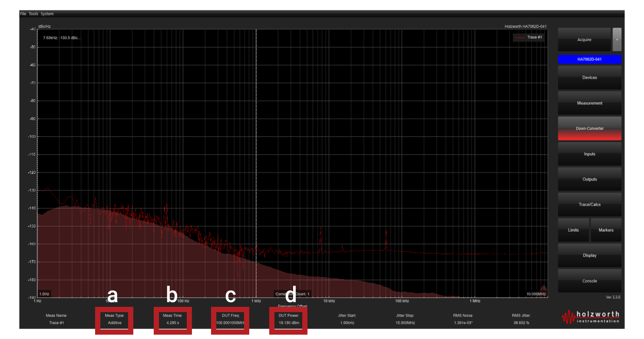The width and height of the screenshot is (644, 339).
Task: Open the Measurement settings
Action: pyautogui.click(x=589, y=103)
